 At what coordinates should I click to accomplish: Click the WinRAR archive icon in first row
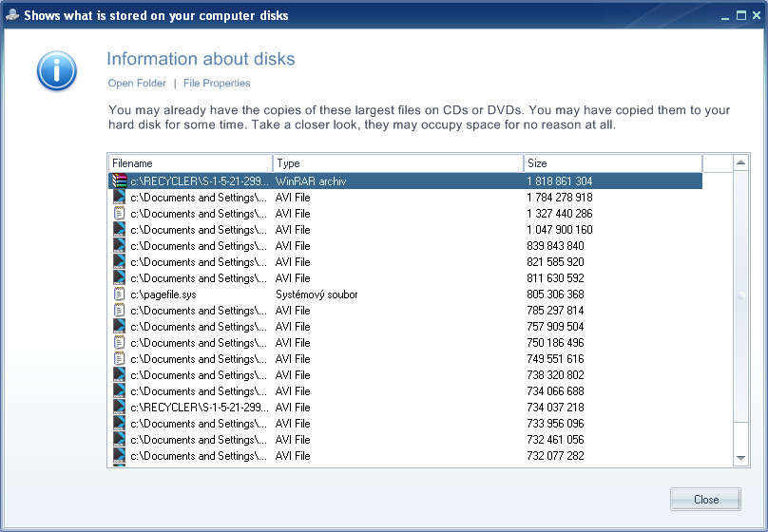point(119,180)
